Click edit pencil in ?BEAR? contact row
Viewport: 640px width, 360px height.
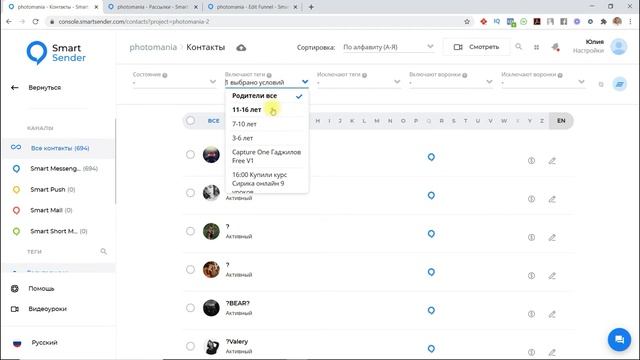tap(552, 314)
